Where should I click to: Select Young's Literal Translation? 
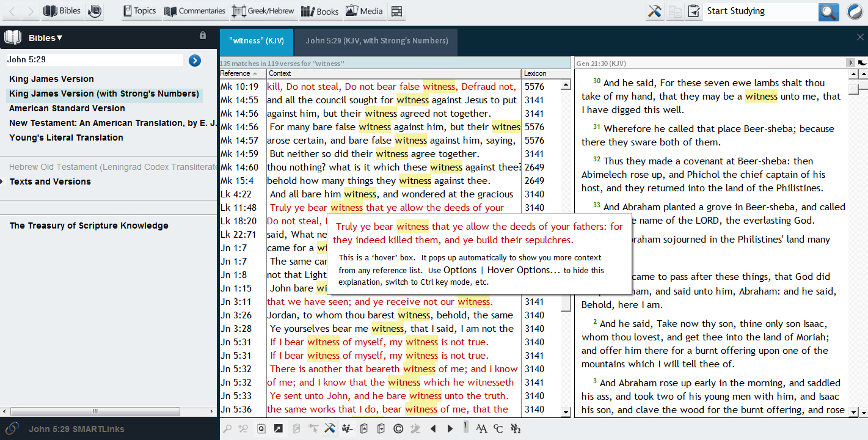(66, 137)
